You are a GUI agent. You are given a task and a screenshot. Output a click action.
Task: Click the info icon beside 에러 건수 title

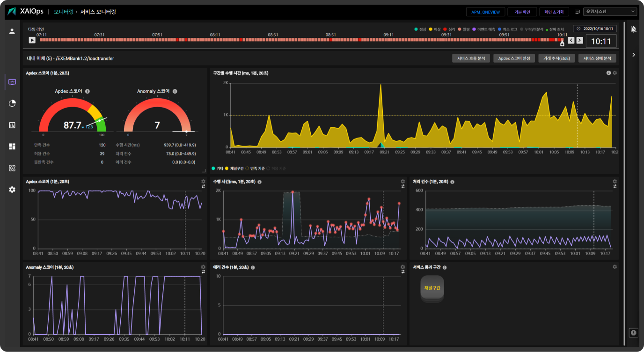coord(253,267)
